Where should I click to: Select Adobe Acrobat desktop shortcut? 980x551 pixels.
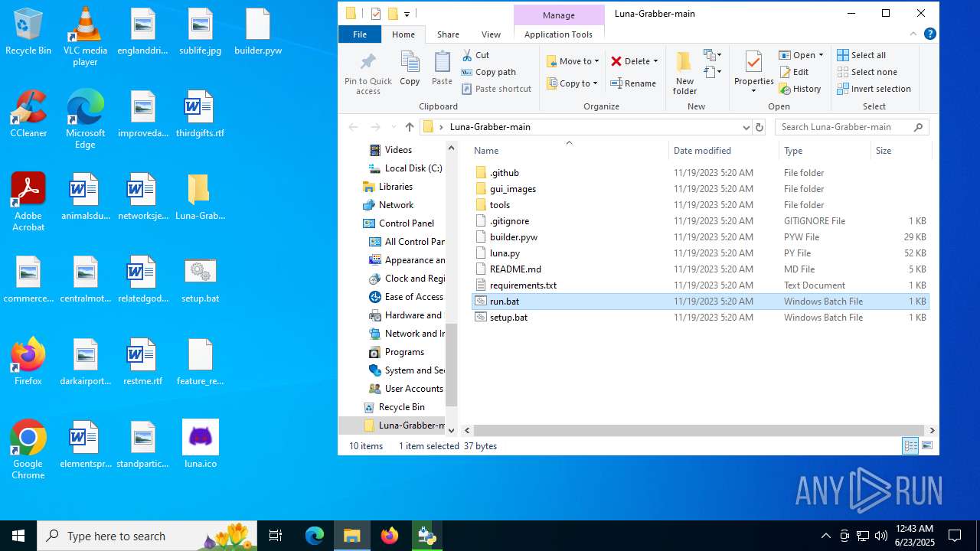click(x=28, y=201)
